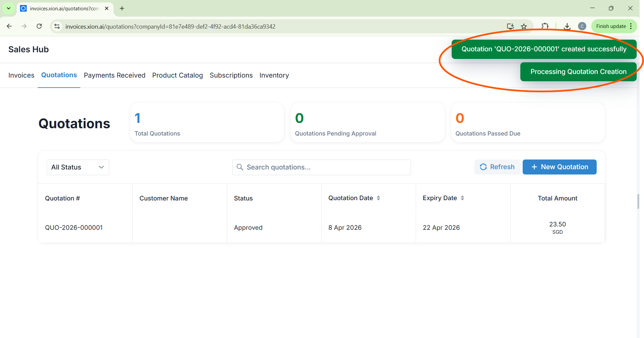View site information icon beside URL
The image size is (644, 338).
[57, 26]
